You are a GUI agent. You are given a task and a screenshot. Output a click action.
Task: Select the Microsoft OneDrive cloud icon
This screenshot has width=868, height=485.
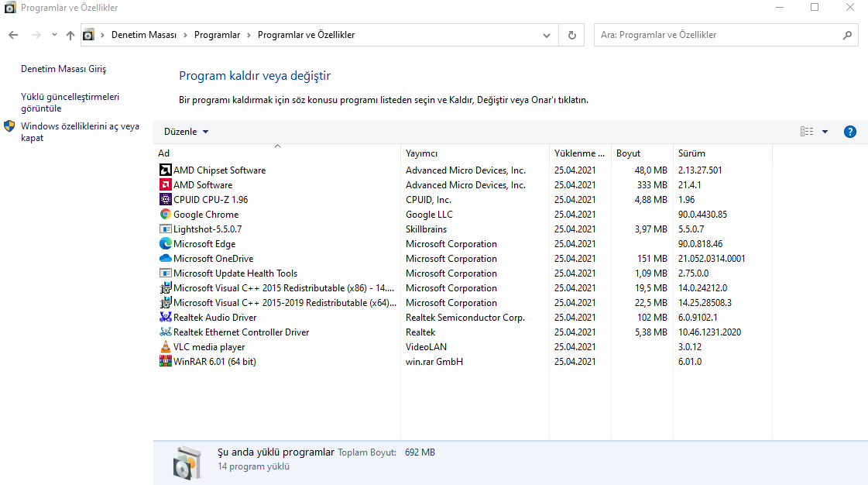point(165,259)
